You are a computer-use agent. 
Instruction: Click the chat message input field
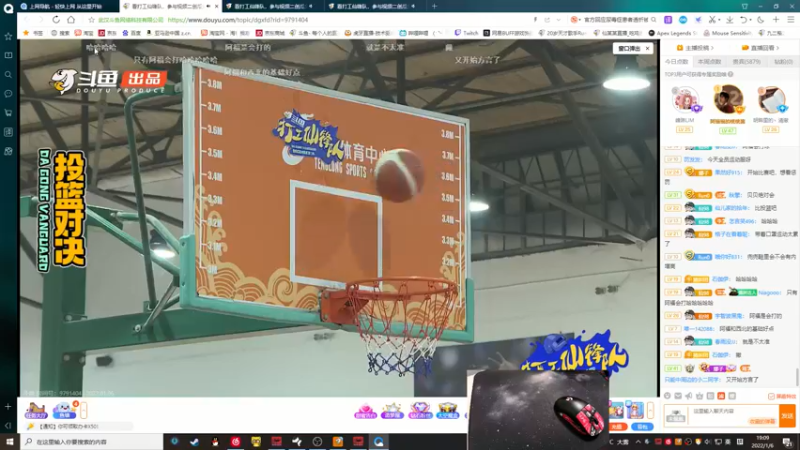[x=734, y=415]
